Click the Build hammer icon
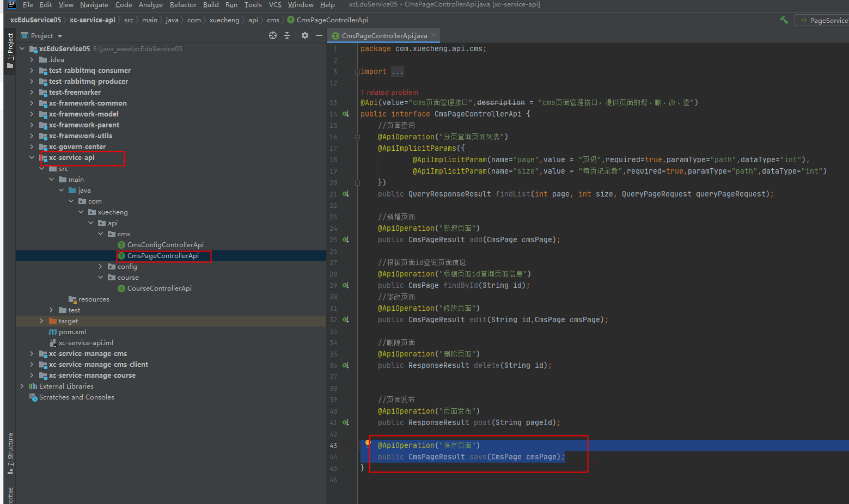Viewport: 849px width, 504px height. [x=784, y=20]
